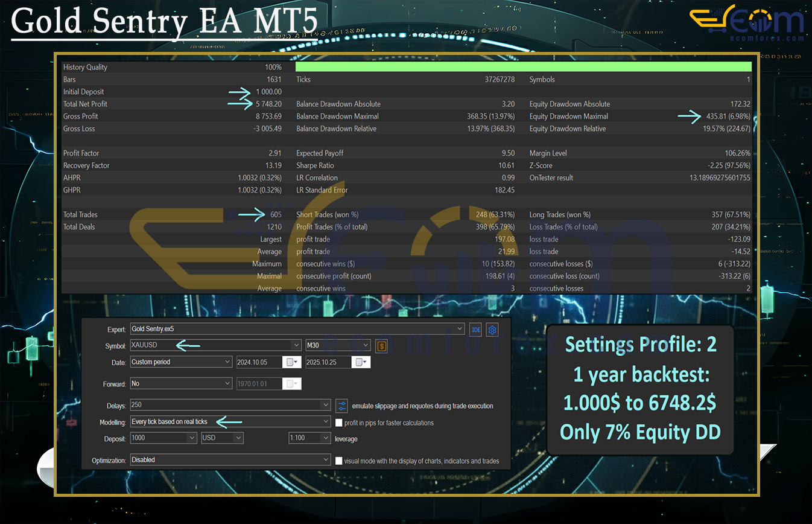Click the symbol specification dollar icon
The width and height of the screenshot is (812, 524).
coord(381,346)
